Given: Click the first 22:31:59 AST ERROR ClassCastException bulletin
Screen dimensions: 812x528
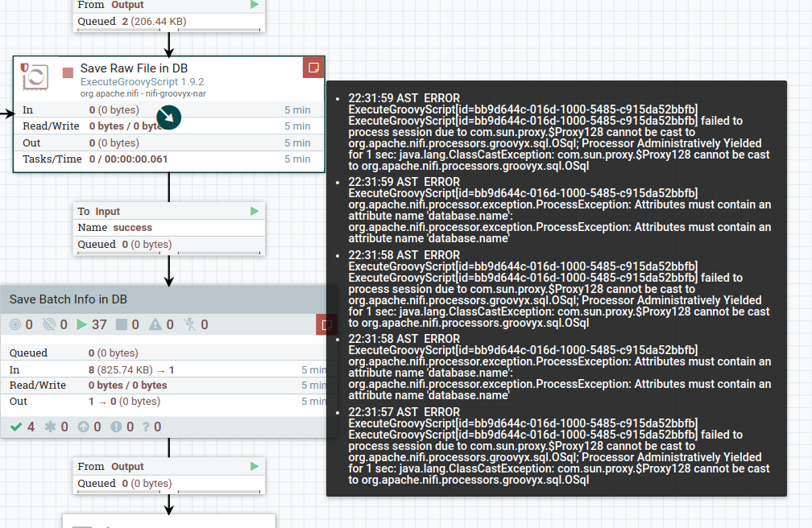Looking at the screenshot, I should [x=559, y=132].
